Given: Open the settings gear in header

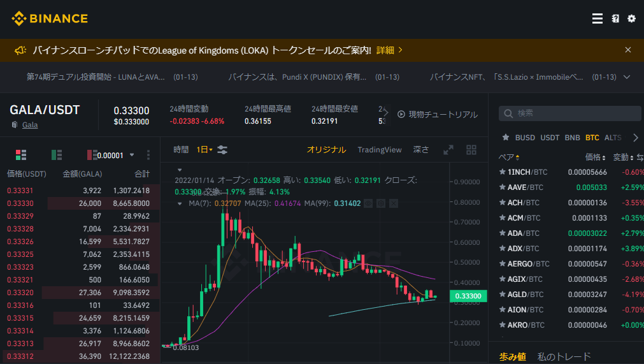Looking at the screenshot, I should pyautogui.click(x=632, y=18).
